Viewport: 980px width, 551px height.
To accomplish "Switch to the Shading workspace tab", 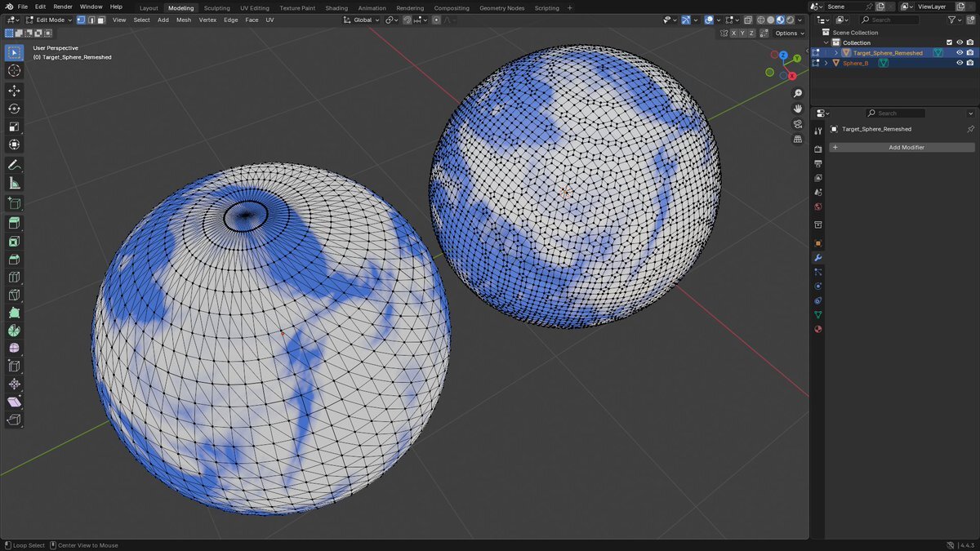I will [x=336, y=7].
